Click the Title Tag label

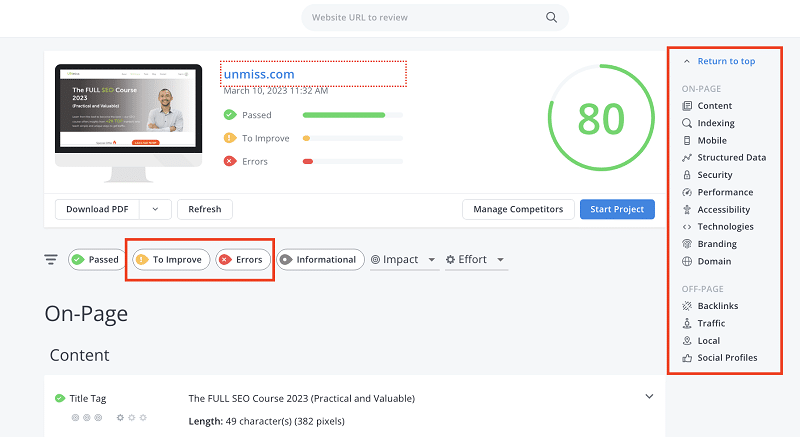pyautogui.click(x=88, y=398)
